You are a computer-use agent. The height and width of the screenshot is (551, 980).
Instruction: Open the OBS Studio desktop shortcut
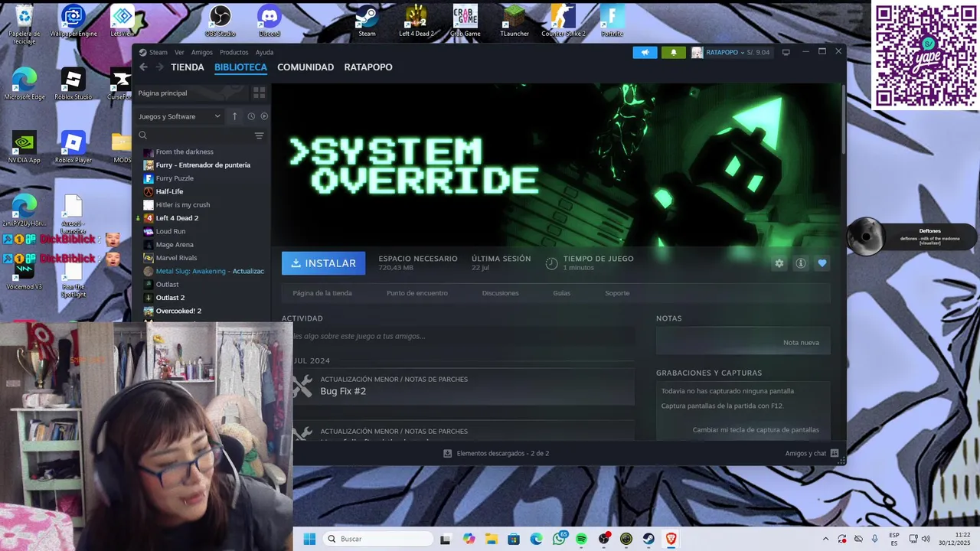[x=220, y=21]
